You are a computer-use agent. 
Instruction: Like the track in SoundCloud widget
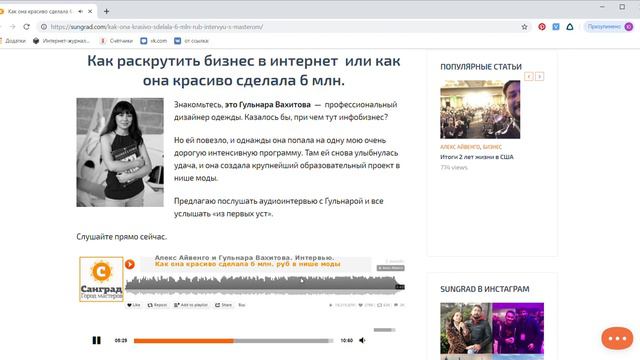tap(133, 305)
